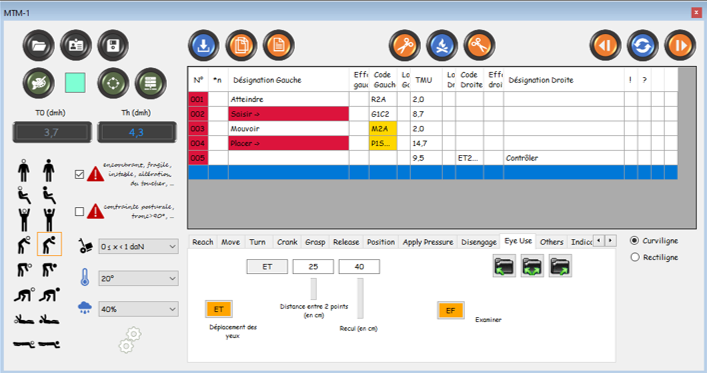
Task: Click scissors button right of campfire icon
Action: pyautogui.click(x=480, y=46)
